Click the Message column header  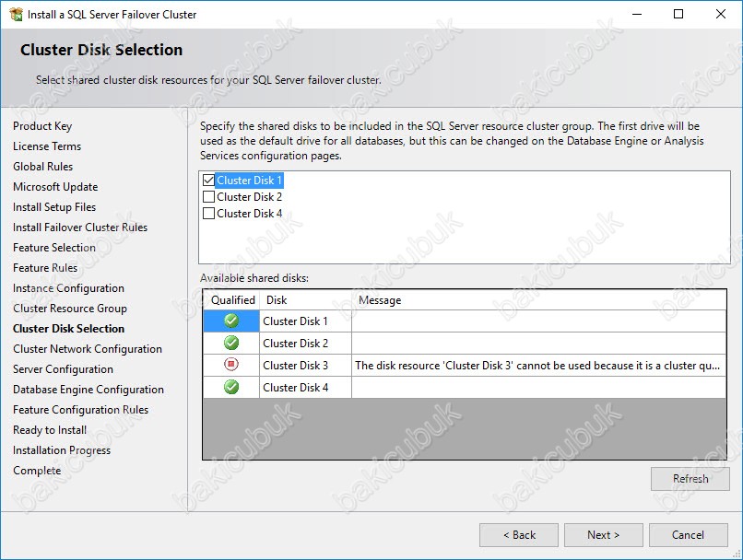point(538,300)
